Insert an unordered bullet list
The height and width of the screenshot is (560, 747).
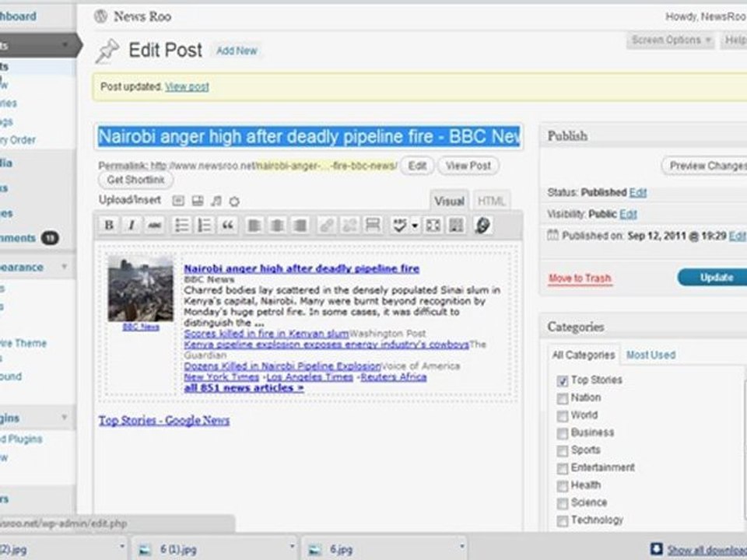181,226
